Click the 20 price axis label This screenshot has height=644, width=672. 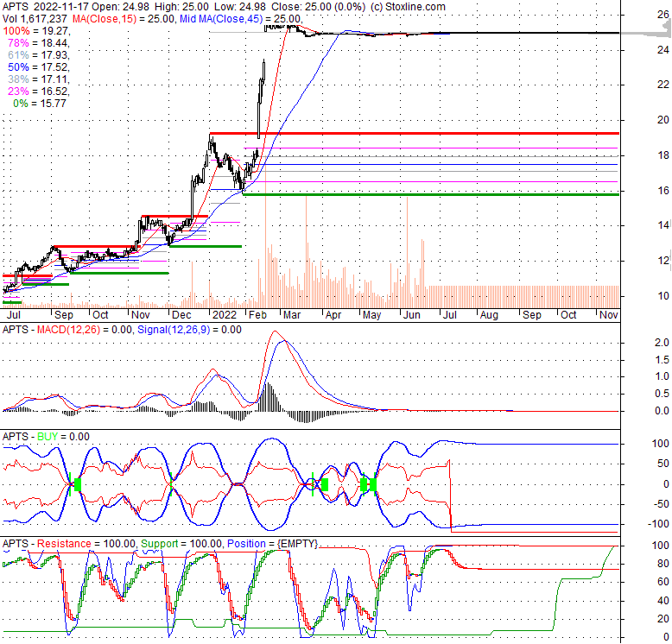pyautogui.click(x=663, y=120)
